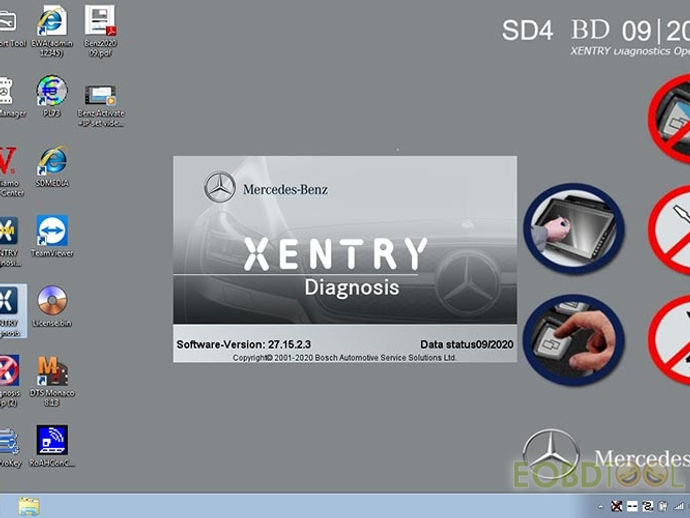Open the highlighted XENTRY Diagnosis desktop shortcut

click(11, 311)
